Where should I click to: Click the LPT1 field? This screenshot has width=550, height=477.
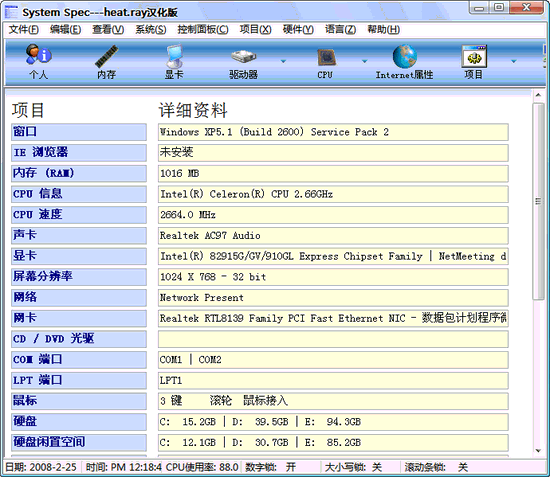(x=333, y=380)
